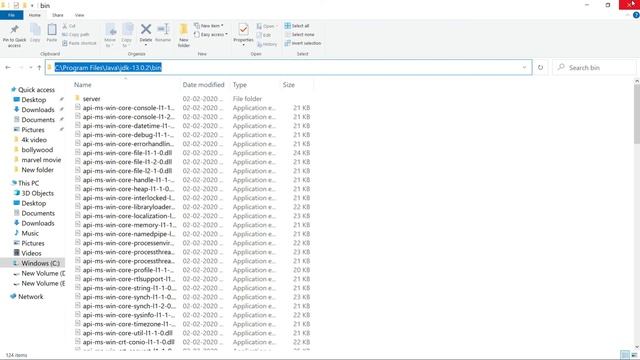The image size is (640, 360).
Task: Select Network in navigation pane
Action: tap(30, 297)
